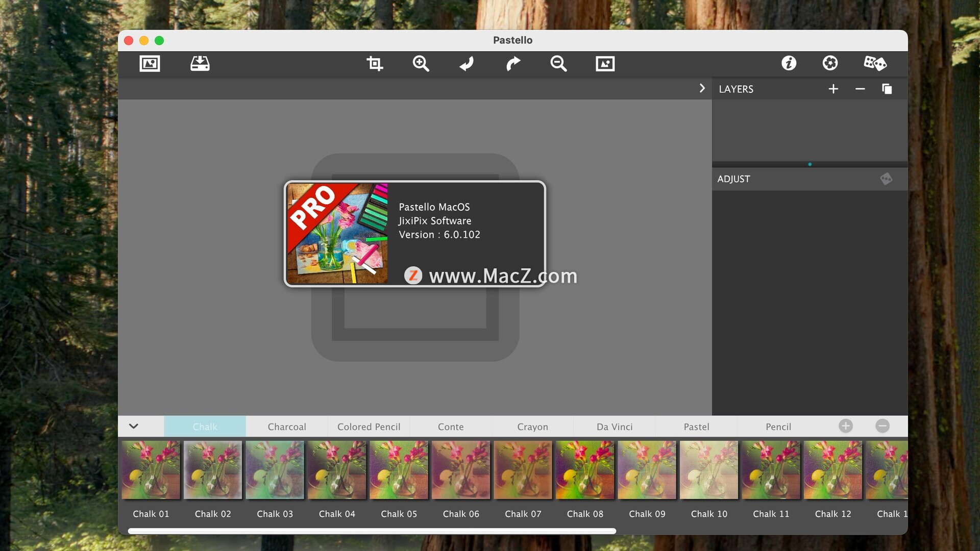Image resolution: width=980 pixels, height=551 pixels.
Task: Select the Pencil tab
Action: point(778,427)
